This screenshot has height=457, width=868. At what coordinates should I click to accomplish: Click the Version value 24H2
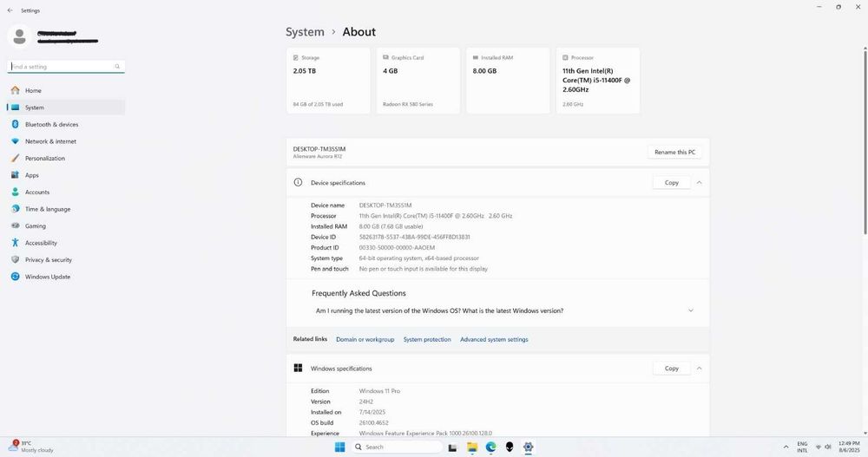(x=366, y=402)
